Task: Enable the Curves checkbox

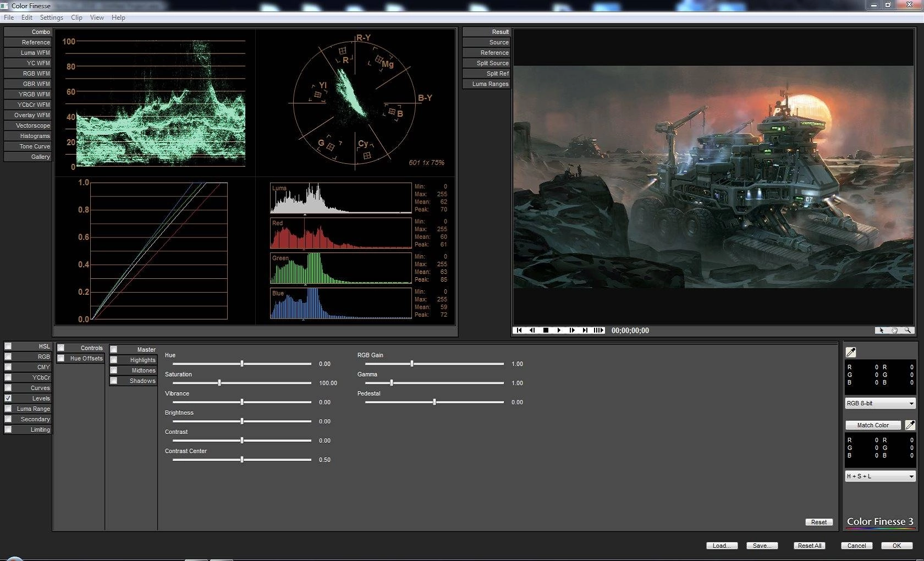Action: point(8,388)
